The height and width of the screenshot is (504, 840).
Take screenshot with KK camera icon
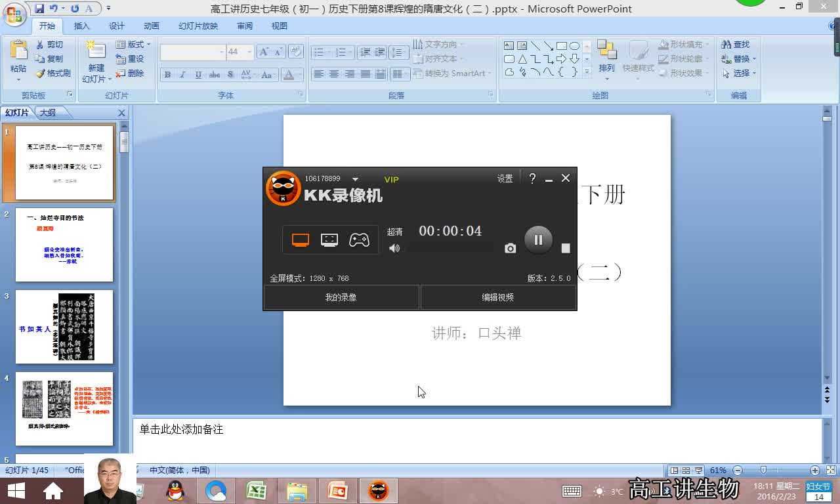pos(511,248)
